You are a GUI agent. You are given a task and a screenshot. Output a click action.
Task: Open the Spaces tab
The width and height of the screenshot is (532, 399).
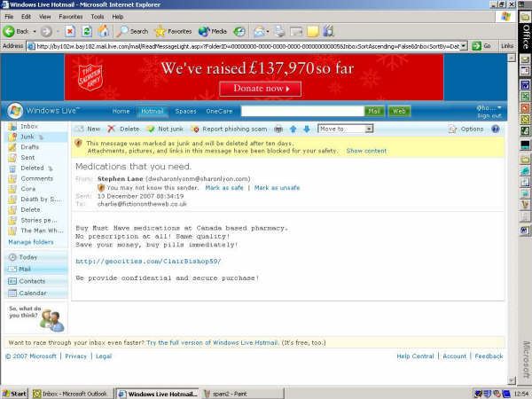point(185,112)
